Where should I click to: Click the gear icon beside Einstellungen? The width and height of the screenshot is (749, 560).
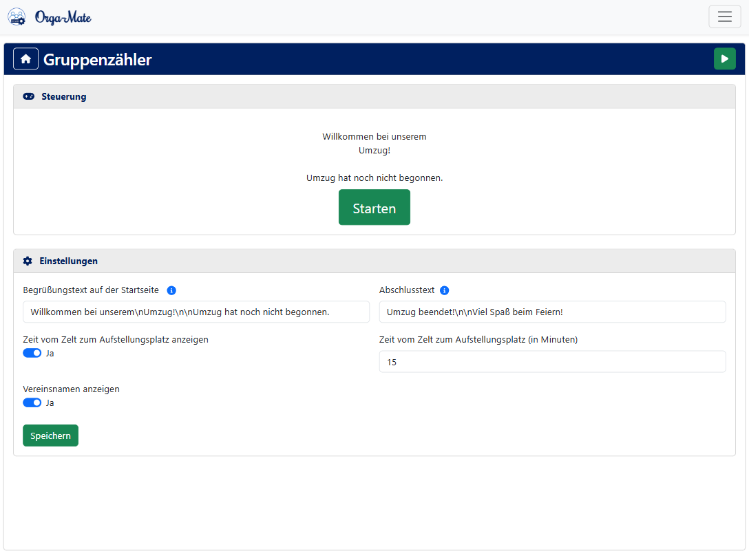28,261
